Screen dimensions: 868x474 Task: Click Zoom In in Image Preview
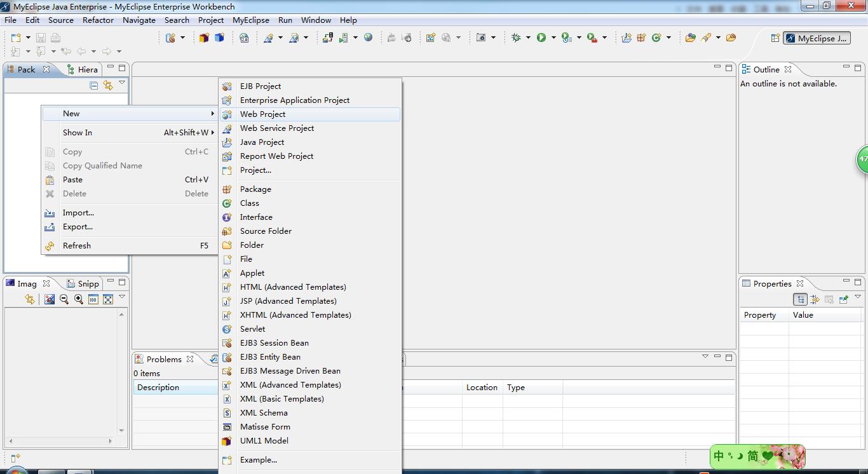tap(79, 299)
